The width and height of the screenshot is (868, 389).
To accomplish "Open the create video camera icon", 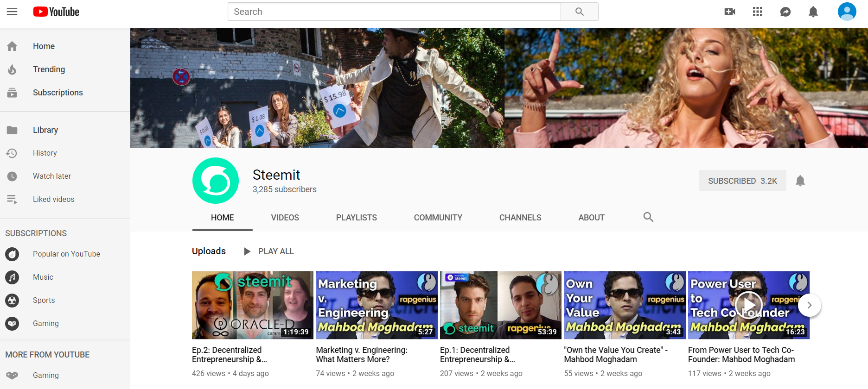I will (x=730, y=12).
